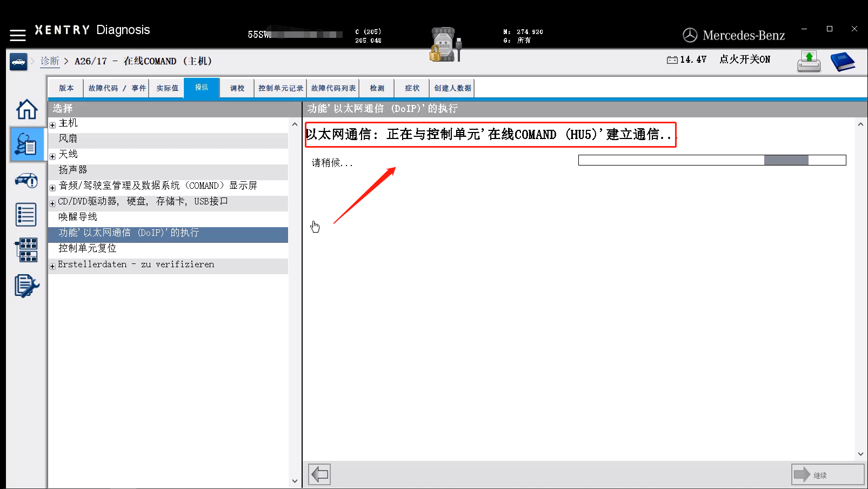Switch to the 症状 tab

pyautogui.click(x=412, y=88)
